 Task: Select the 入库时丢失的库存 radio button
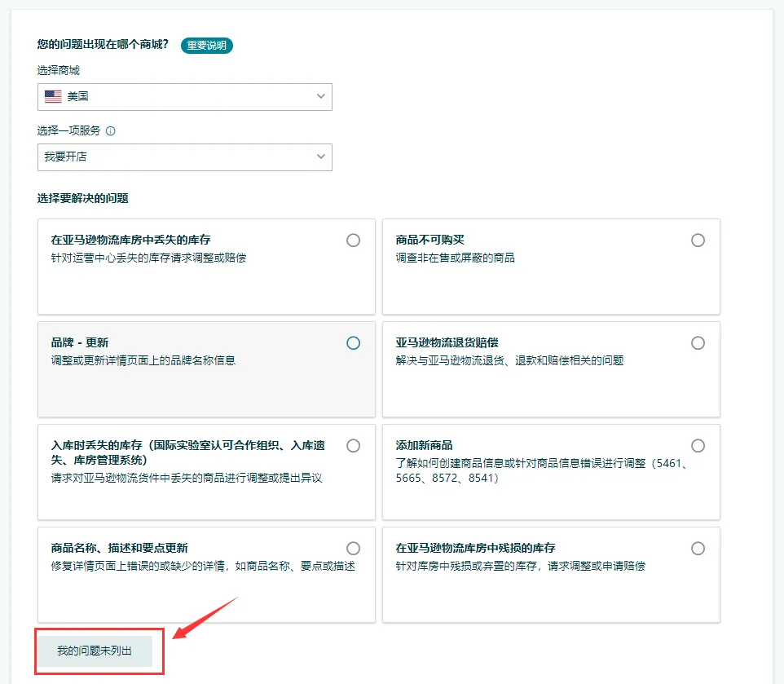tap(353, 445)
